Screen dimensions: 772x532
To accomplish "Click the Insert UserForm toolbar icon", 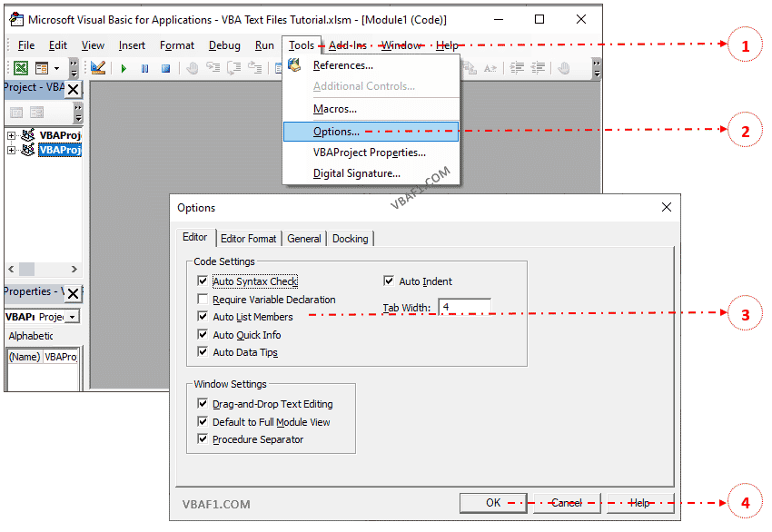I will (42, 68).
